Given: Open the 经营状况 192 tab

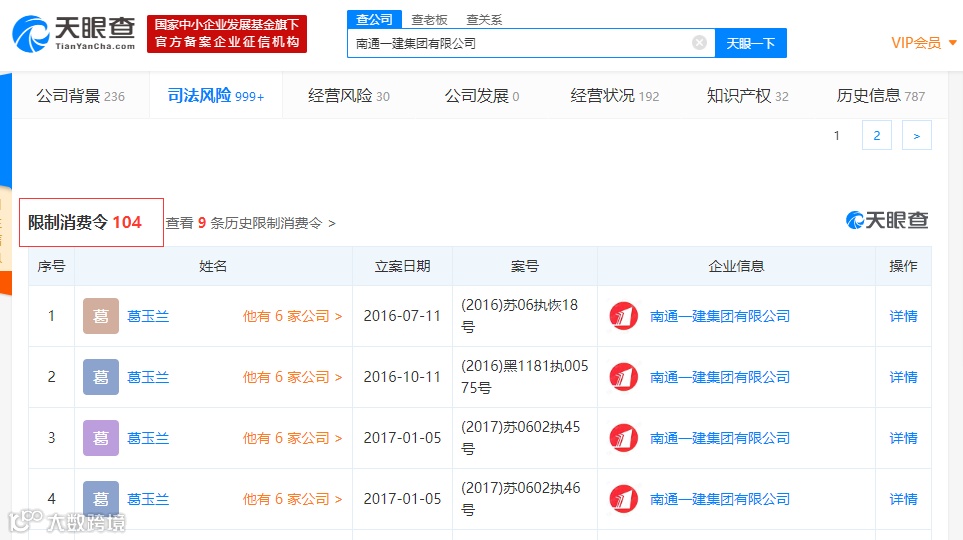Looking at the screenshot, I should pos(615,96).
